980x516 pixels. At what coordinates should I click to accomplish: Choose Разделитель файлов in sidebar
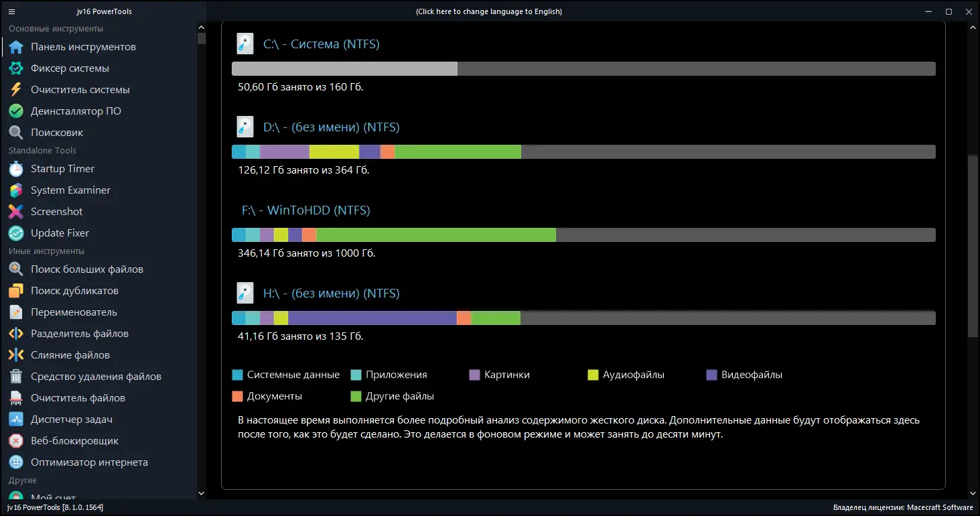click(79, 334)
